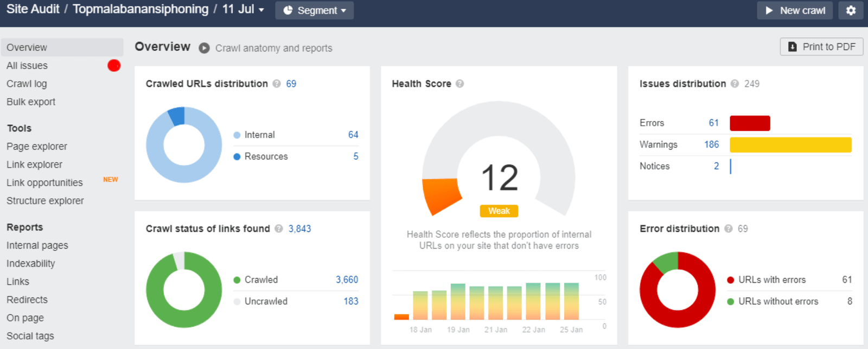Select Overview in the sidebar
The image size is (868, 349).
[x=62, y=47]
